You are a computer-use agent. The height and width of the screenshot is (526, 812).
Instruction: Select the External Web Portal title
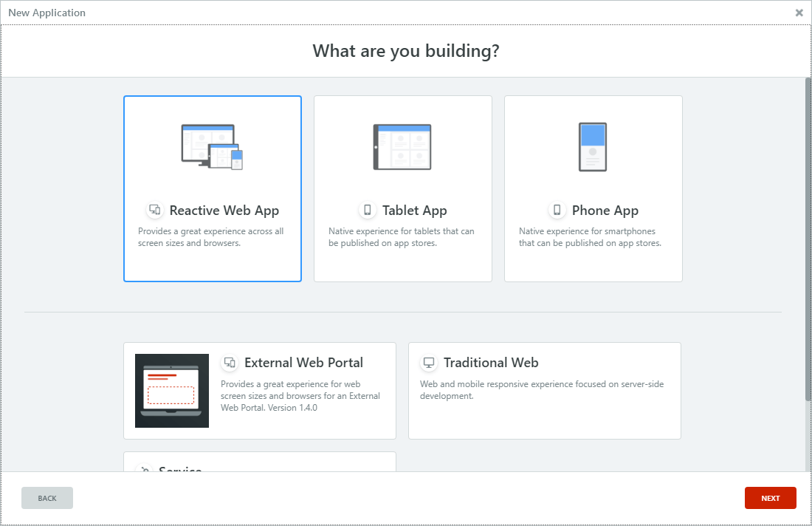[303, 363]
